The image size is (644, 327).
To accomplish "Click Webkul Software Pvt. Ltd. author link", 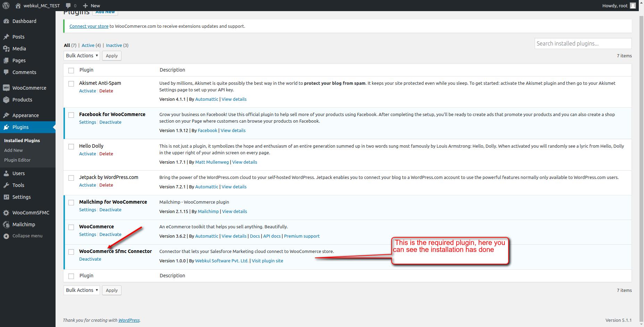I will click(222, 261).
